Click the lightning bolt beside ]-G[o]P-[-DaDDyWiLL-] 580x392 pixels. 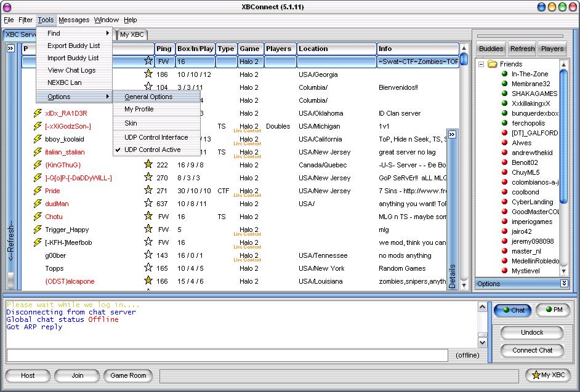(38, 178)
